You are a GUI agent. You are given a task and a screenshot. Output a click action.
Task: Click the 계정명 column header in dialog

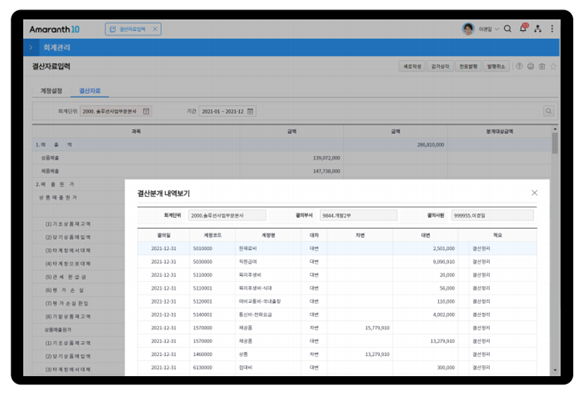tap(268, 235)
